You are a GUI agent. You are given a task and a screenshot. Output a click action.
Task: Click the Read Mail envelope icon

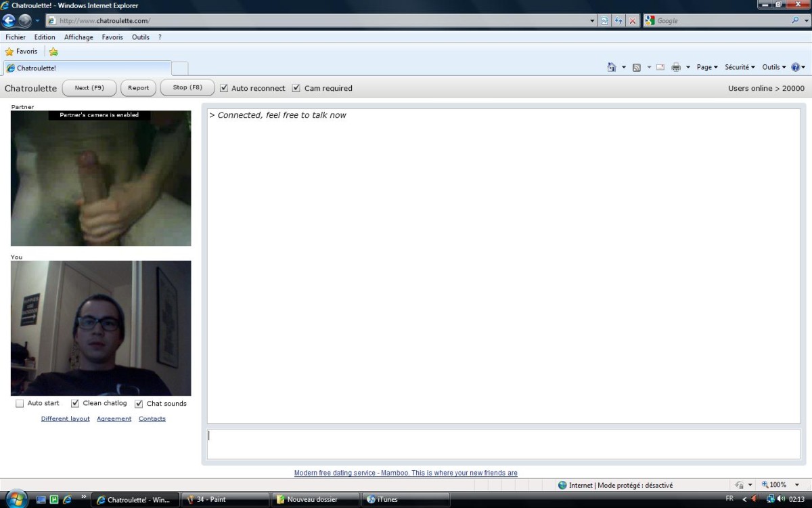(x=660, y=67)
